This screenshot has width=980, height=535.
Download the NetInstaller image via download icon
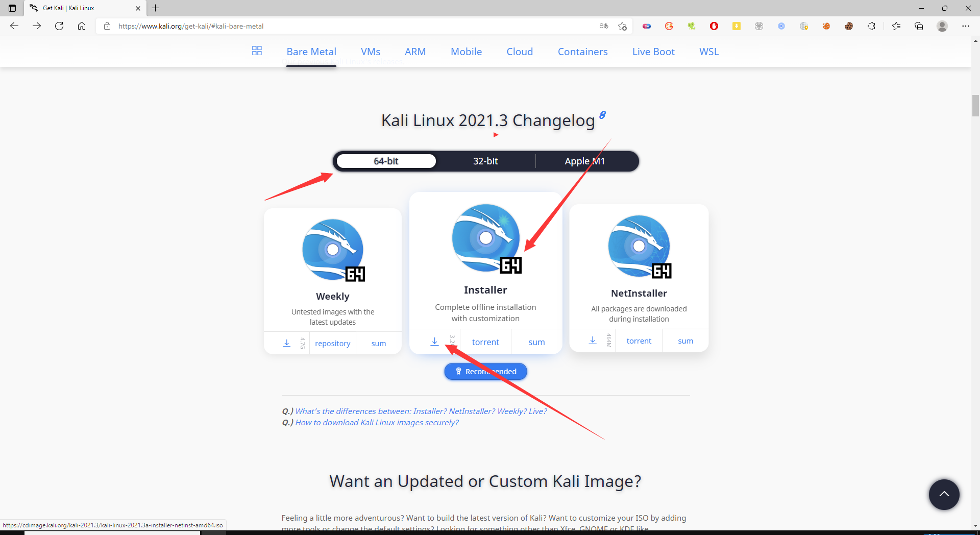click(593, 341)
